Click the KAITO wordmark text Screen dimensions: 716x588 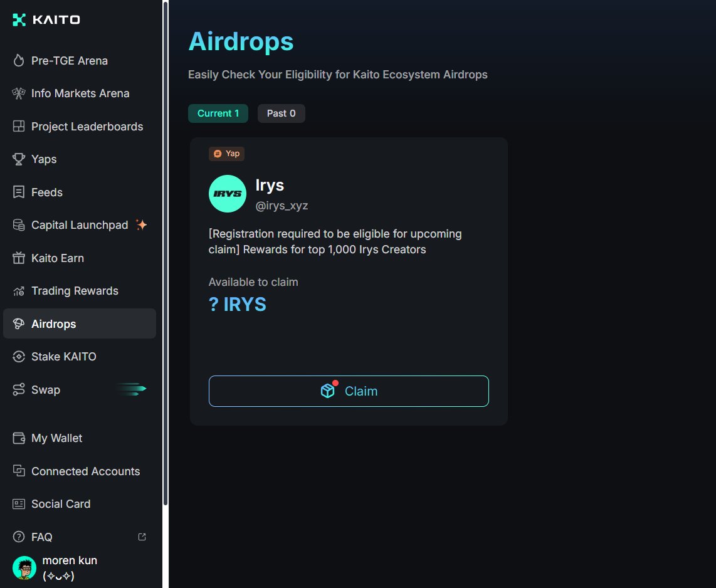[x=56, y=19]
